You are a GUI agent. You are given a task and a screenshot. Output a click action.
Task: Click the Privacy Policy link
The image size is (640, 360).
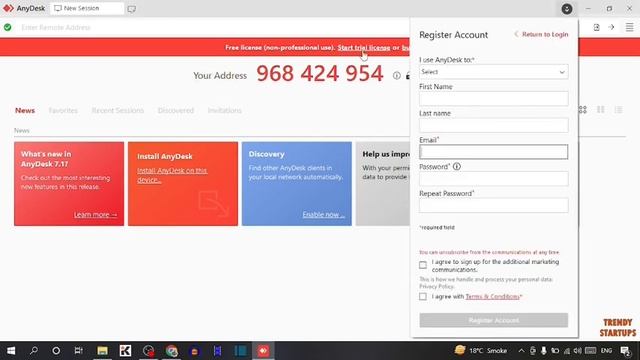pos(436,287)
